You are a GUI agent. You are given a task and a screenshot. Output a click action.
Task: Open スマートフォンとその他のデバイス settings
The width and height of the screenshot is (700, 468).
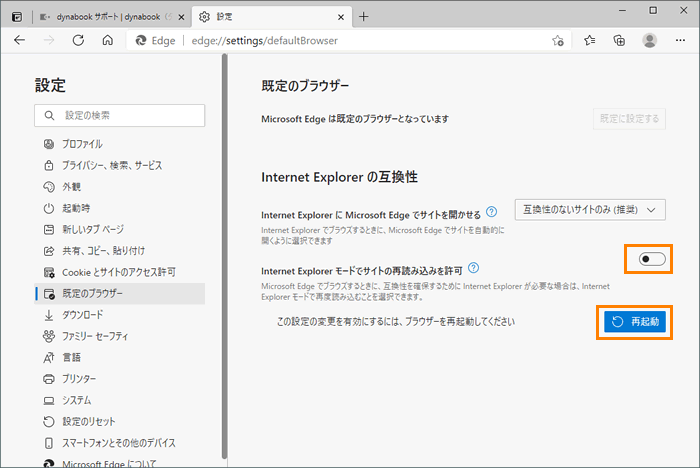point(120,443)
